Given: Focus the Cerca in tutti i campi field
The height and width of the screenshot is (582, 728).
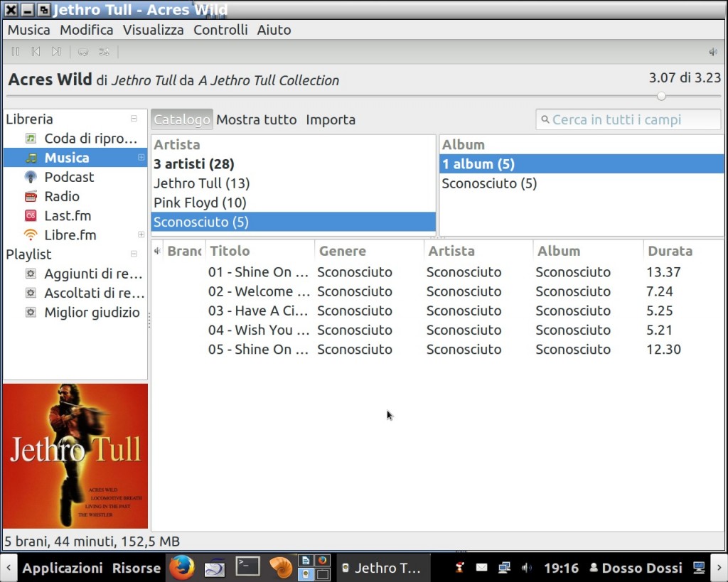Looking at the screenshot, I should pos(628,120).
